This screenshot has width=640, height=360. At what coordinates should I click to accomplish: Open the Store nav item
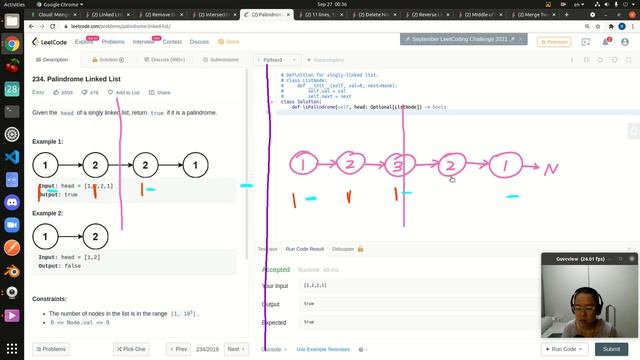tap(229, 42)
